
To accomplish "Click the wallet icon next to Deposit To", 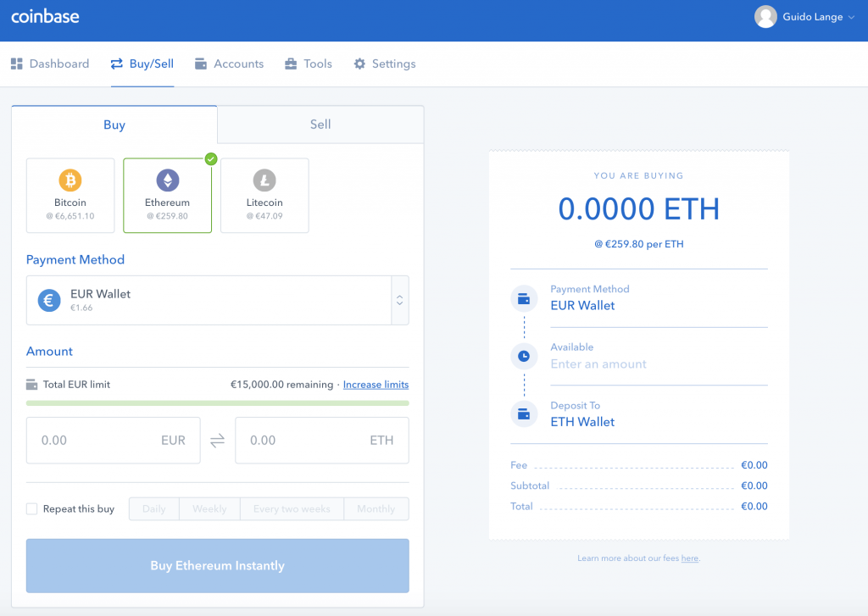I will click(x=524, y=414).
